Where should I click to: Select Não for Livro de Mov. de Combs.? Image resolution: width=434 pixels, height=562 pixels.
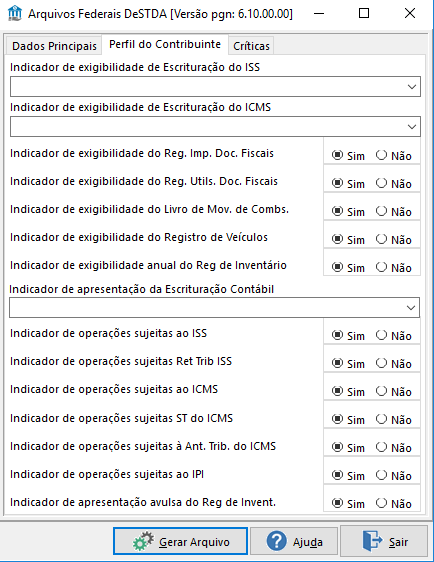pyautogui.click(x=381, y=211)
